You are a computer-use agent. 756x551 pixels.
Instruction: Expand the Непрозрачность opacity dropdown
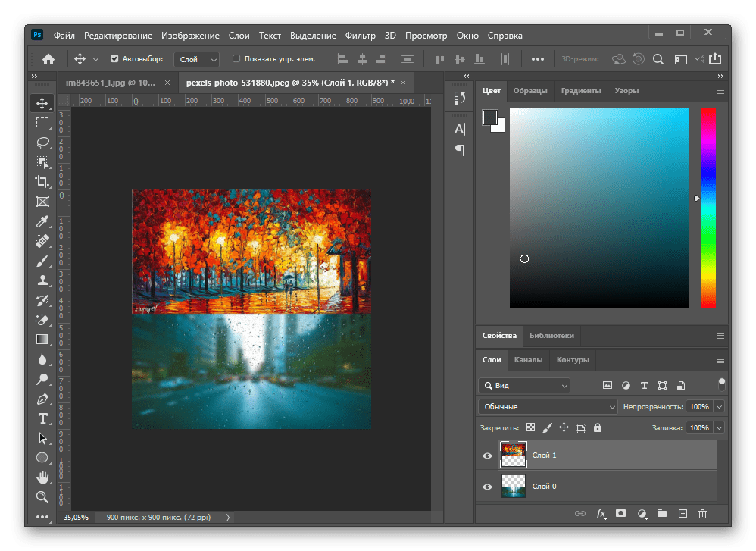click(719, 407)
